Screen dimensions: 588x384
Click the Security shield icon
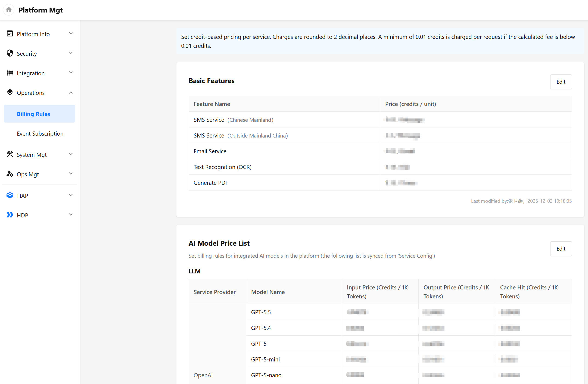[x=10, y=53]
